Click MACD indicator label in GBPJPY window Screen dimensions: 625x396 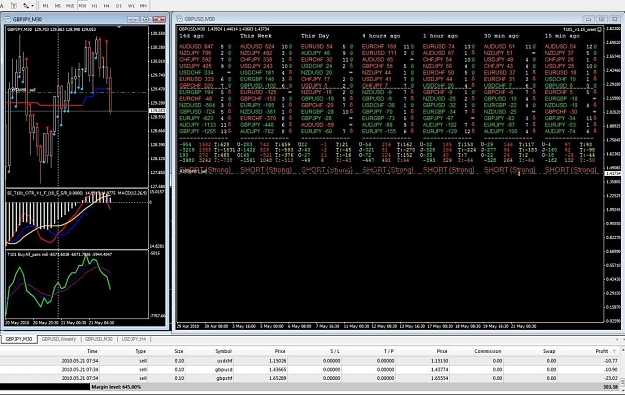[x=132, y=193]
